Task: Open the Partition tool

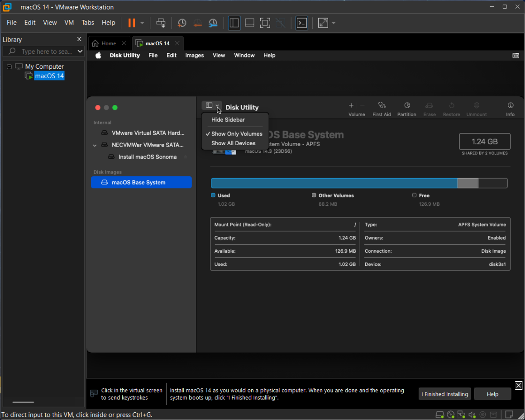Action: pyautogui.click(x=407, y=109)
